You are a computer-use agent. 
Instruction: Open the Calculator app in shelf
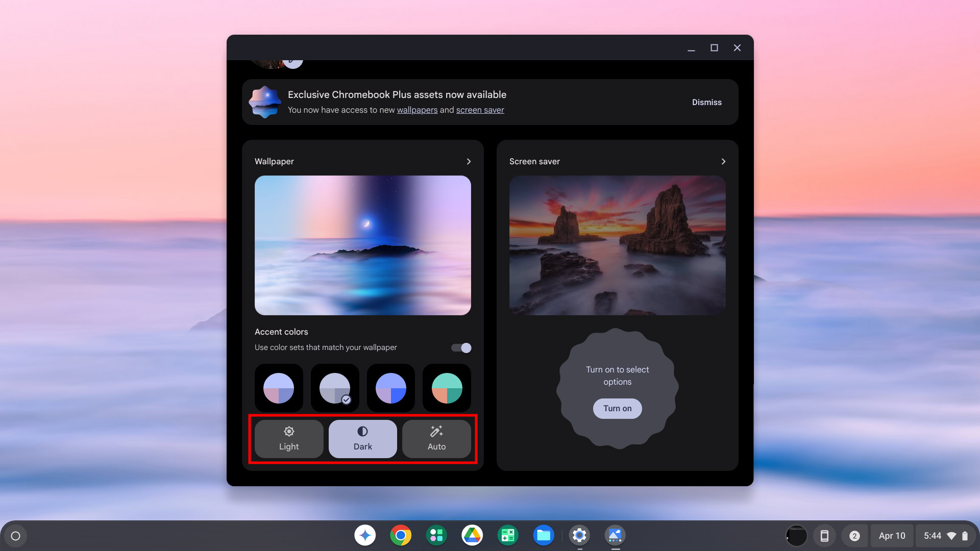(508, 535)
